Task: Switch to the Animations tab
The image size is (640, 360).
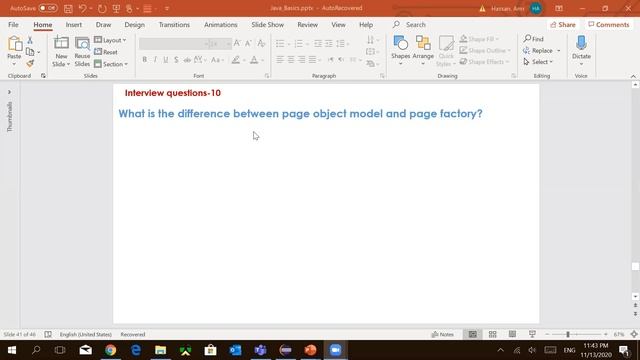Action: tap(220, 24)
